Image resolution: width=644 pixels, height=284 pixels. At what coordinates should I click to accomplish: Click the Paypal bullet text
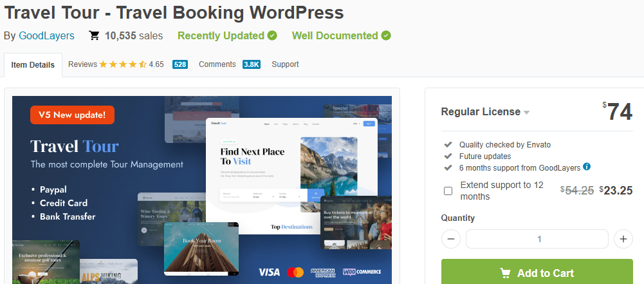point(53,190)
